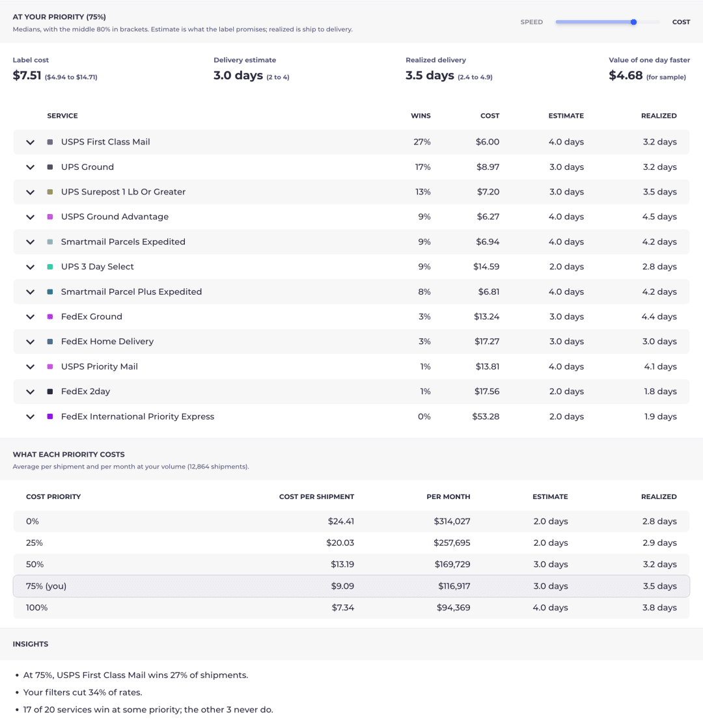The height and width of the screenshot is (728, 703).
Task: Click the 3.0 days delivery estimate value
Action: click(238, 75)
